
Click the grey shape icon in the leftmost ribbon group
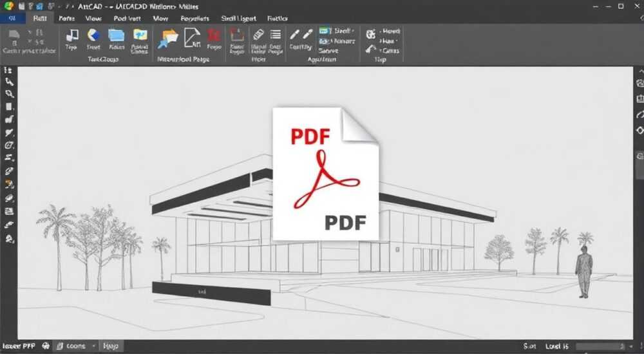tap(14, 34)
